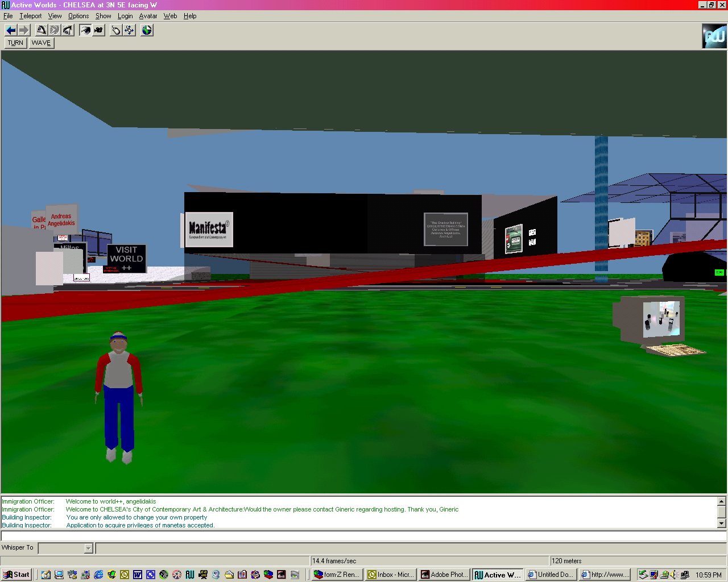
Task: Click chat log scrollbar up arrow
Action: pyautogui.click(x=721, y=501)
